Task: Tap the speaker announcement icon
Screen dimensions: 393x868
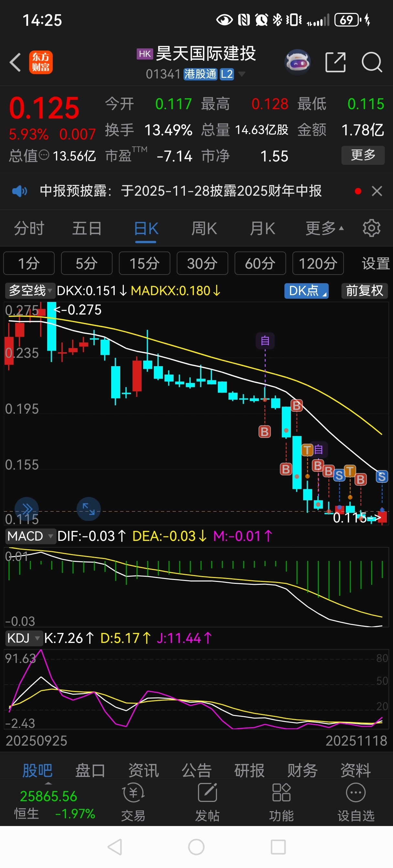Action: pos(20,191)
